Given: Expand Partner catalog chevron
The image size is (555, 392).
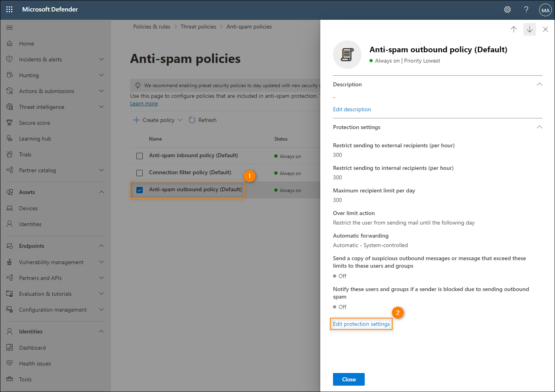Looking at the screenshot, I should coord(101,170).
